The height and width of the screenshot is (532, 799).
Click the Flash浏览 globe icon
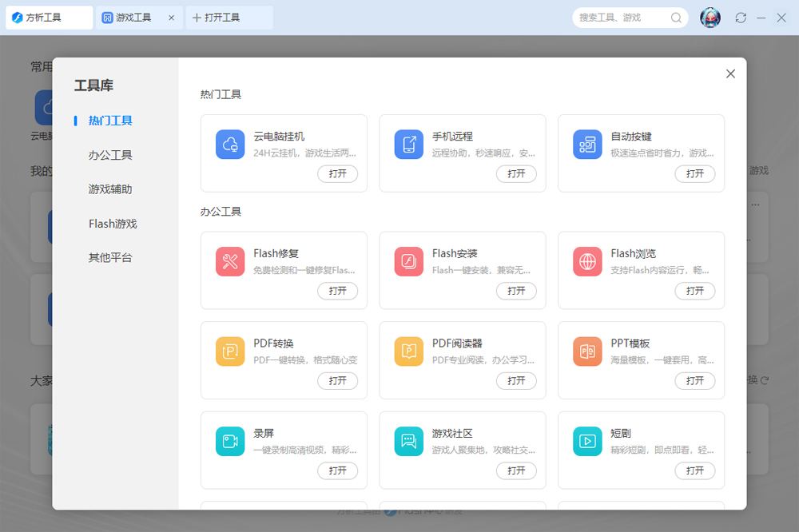pyautogui.click(x=587, y=262)
